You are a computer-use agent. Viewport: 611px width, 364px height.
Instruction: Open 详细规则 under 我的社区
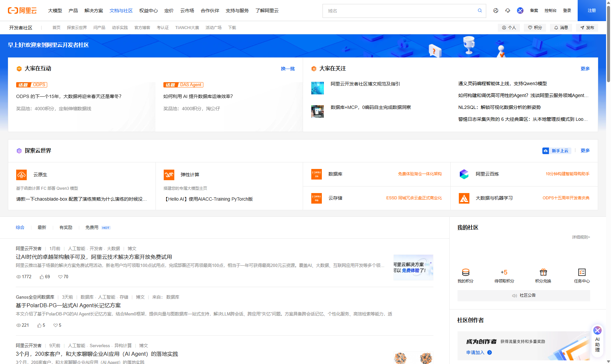(x=581, y=237)
